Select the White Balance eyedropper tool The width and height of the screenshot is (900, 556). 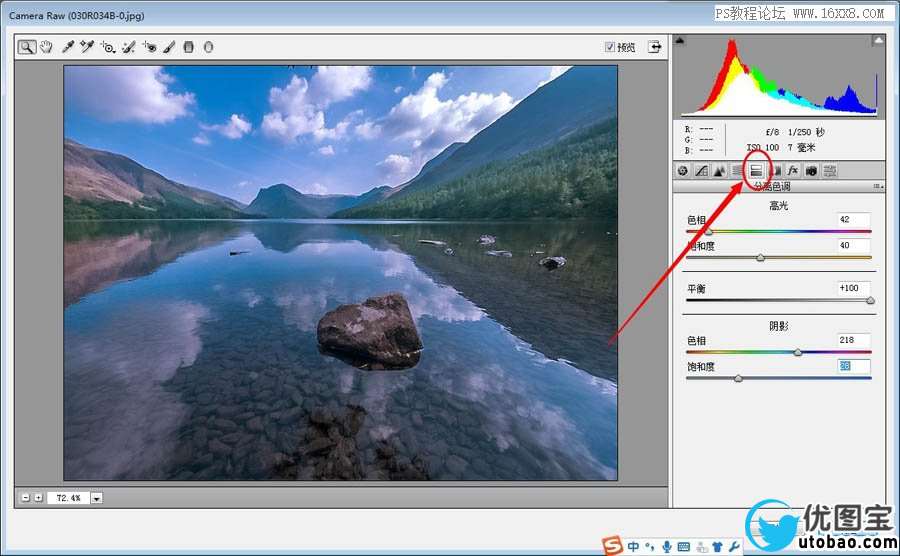pos(68,47)
